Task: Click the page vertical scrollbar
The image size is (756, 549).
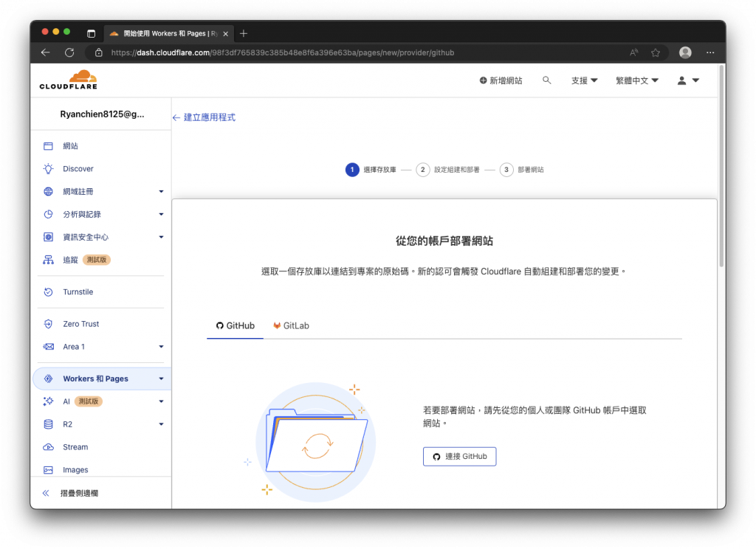Action: pos(721,168)
